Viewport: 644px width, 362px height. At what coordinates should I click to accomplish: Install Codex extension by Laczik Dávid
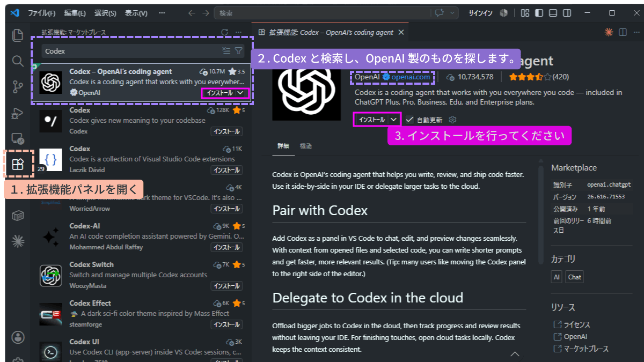click(x=226, y=170)
